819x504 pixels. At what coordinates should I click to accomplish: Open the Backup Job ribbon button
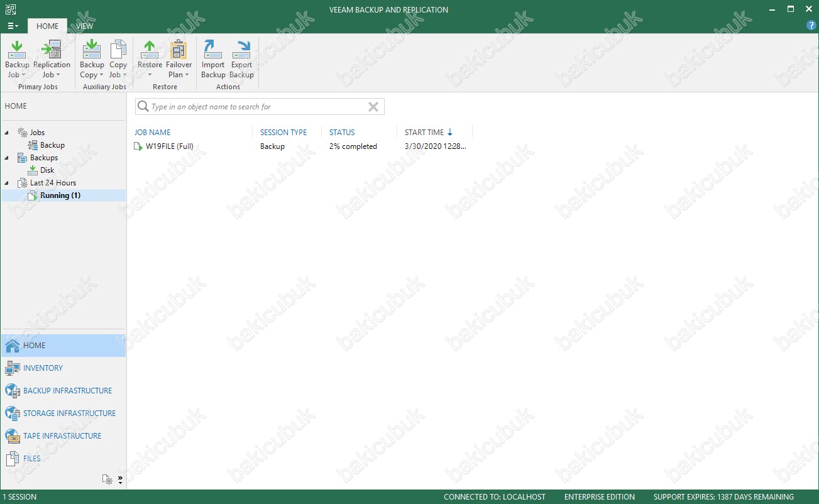tap(17, 59)
